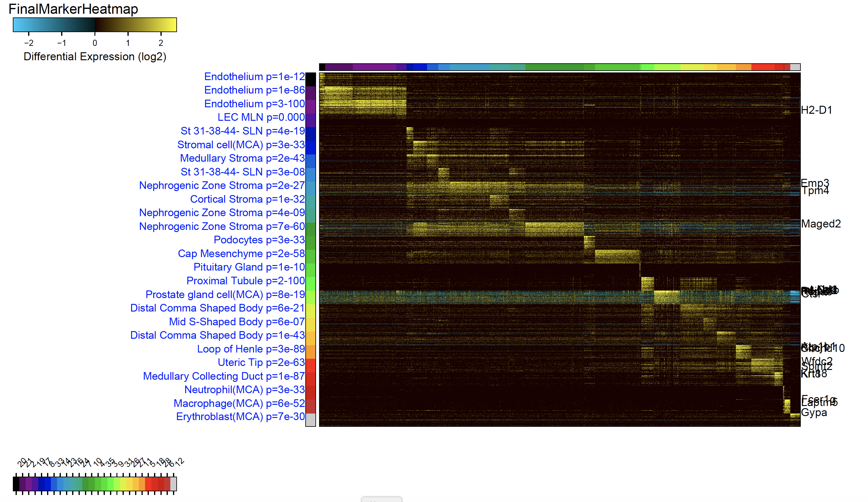This screenshot has width=868, height=502.
Task: Click the Neutrophil(MCA) p=3e-33 label
Action: click(x=245, y=390)
